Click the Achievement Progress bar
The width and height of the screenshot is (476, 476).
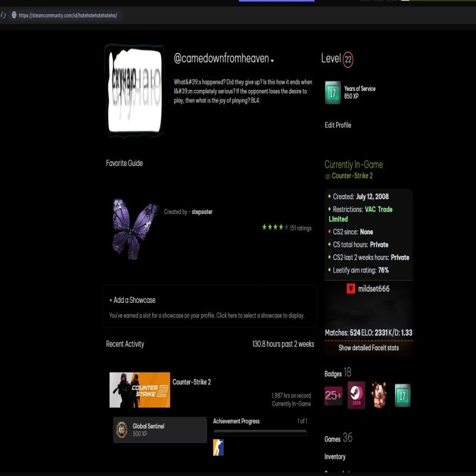(260, 433)
